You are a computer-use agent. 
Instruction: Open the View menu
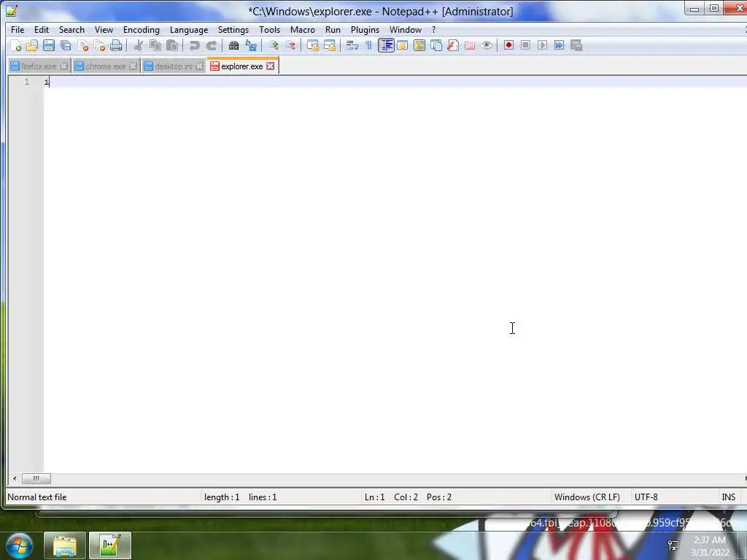[104, 29]
